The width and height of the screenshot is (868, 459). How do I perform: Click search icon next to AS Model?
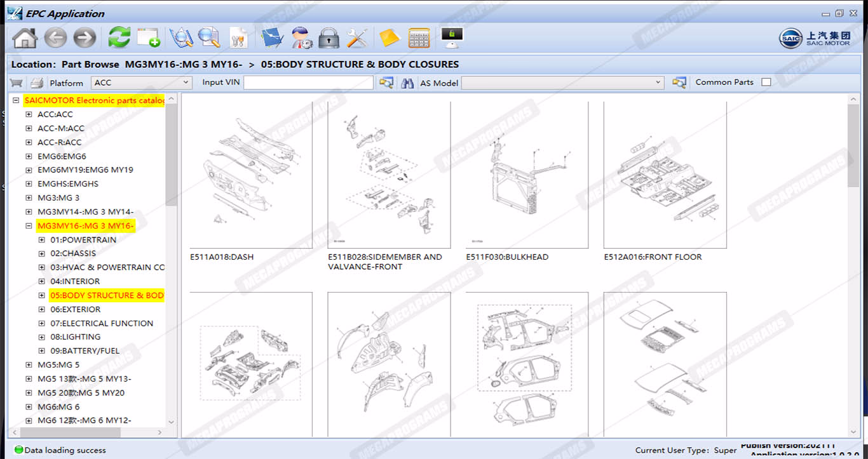[x=679, y=83]
